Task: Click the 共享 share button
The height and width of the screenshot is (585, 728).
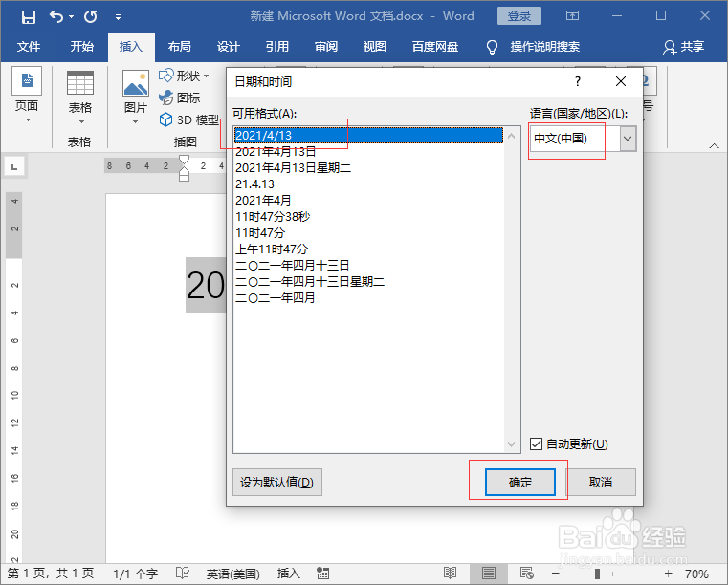Action: 683,47
